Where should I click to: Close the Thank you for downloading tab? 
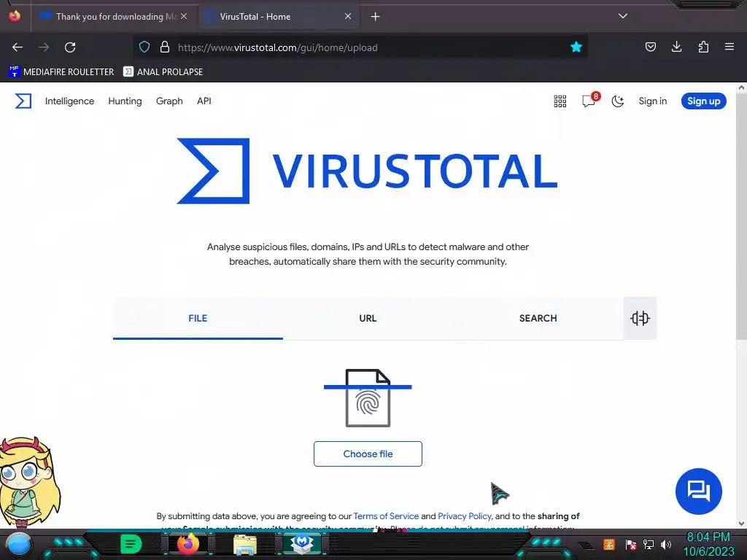click(184, 16)
